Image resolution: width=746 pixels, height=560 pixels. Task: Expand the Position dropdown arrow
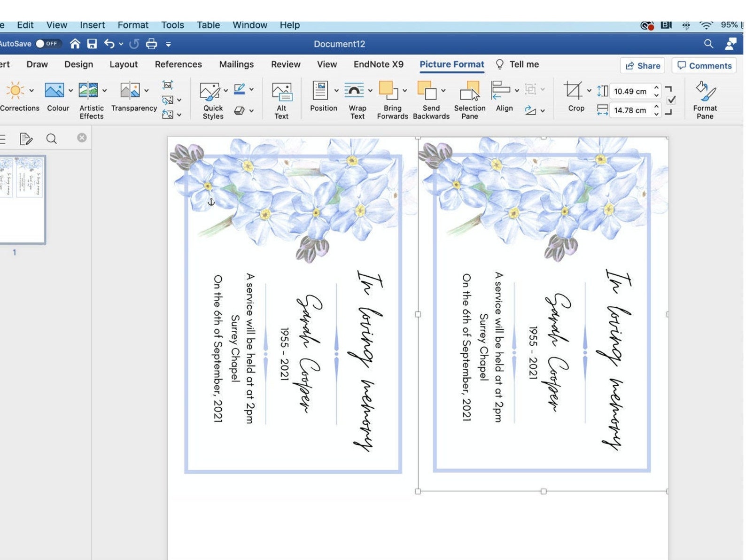coord(336,90)
